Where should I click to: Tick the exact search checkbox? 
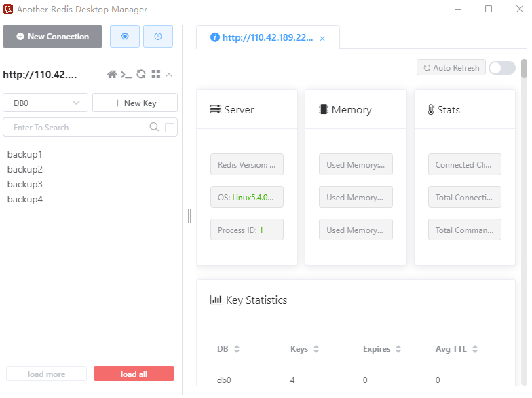click(x=170, y=127)
